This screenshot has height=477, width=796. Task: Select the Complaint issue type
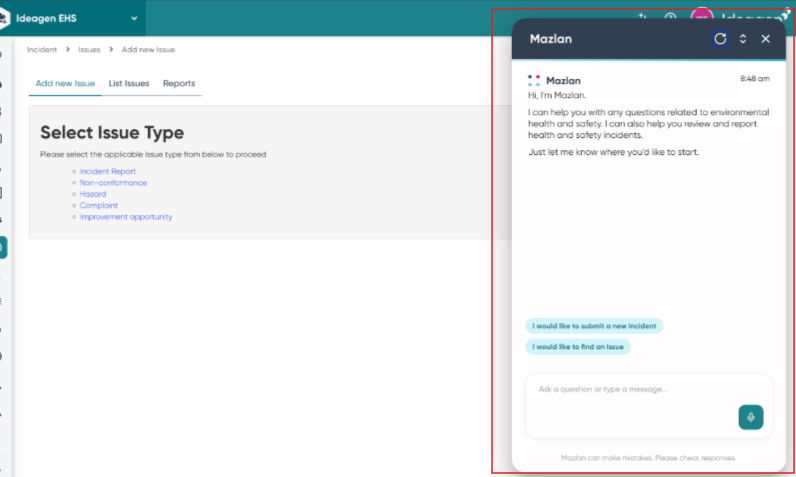point(98,206)
